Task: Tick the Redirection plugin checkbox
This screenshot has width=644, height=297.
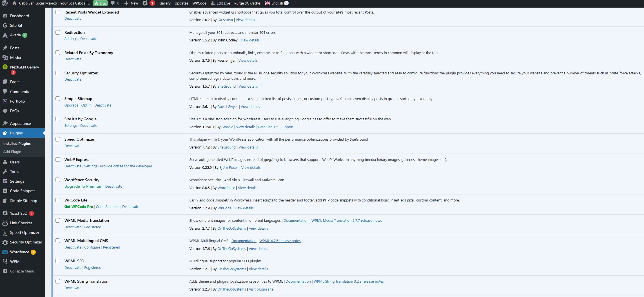Action: [x=58, y=32]
